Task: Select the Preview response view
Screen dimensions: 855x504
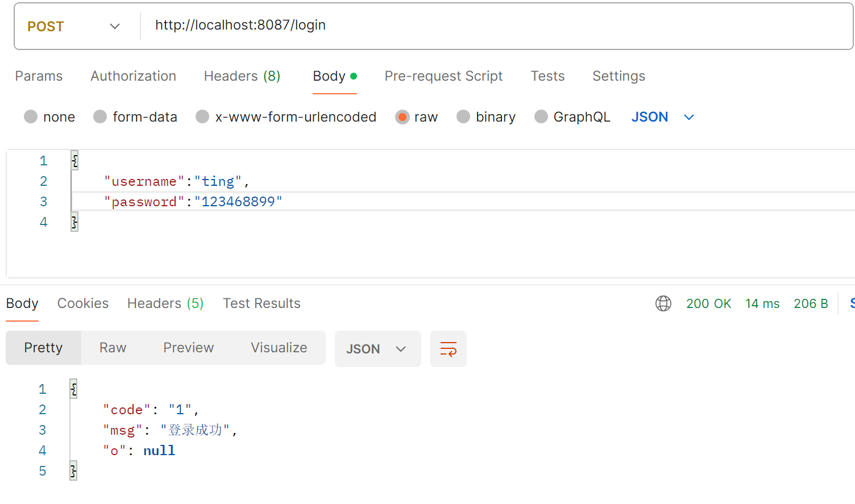Action: 188,348
